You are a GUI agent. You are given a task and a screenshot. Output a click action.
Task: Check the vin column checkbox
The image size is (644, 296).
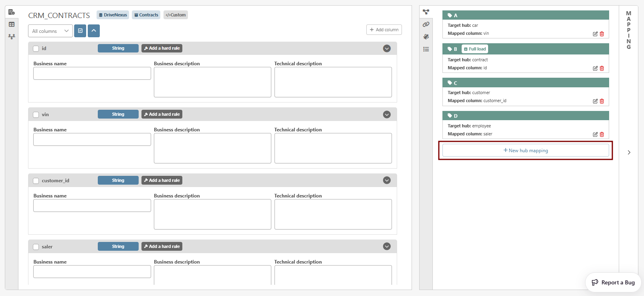36,115
